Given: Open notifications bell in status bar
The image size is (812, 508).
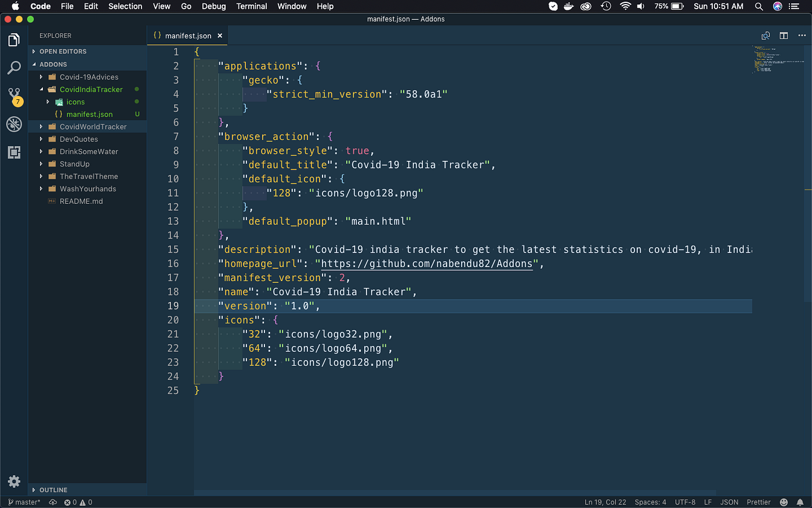Looking at the screenshot, I should point(800,502).
